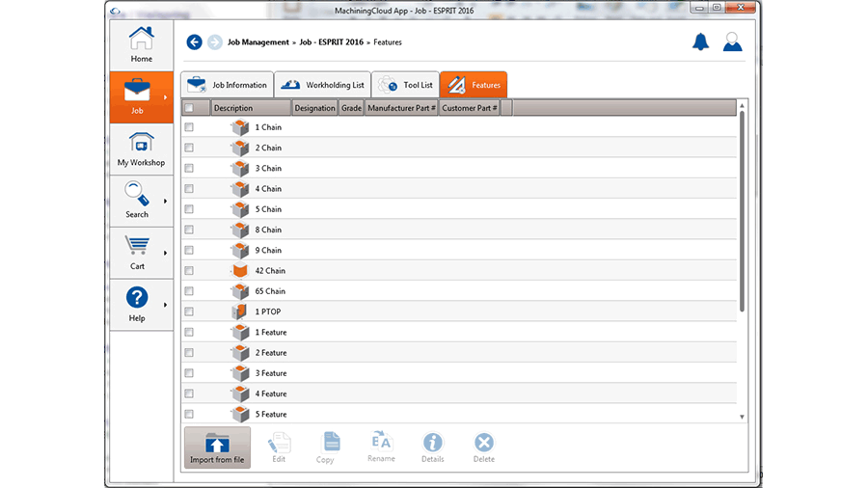Open notifications bell
The image size is (868, 488).
[x=701, y=41]
